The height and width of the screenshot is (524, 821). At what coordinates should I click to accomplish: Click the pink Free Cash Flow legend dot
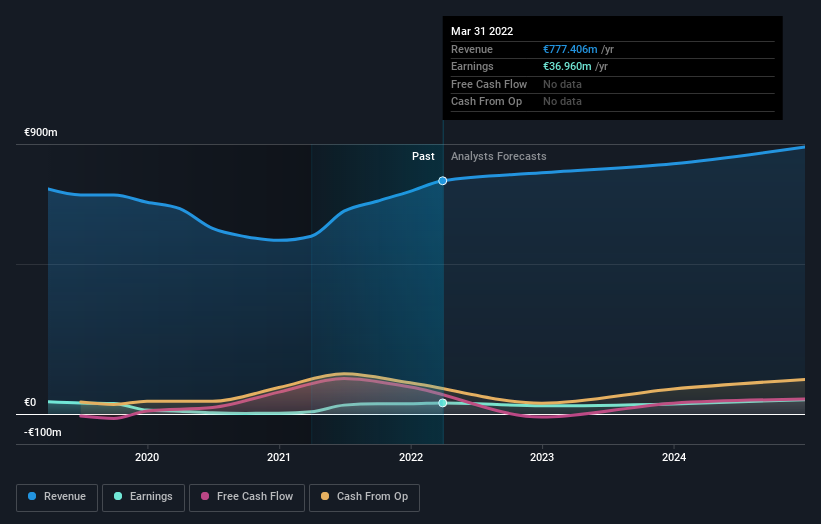pyautogui.click(x=205, y=496)
